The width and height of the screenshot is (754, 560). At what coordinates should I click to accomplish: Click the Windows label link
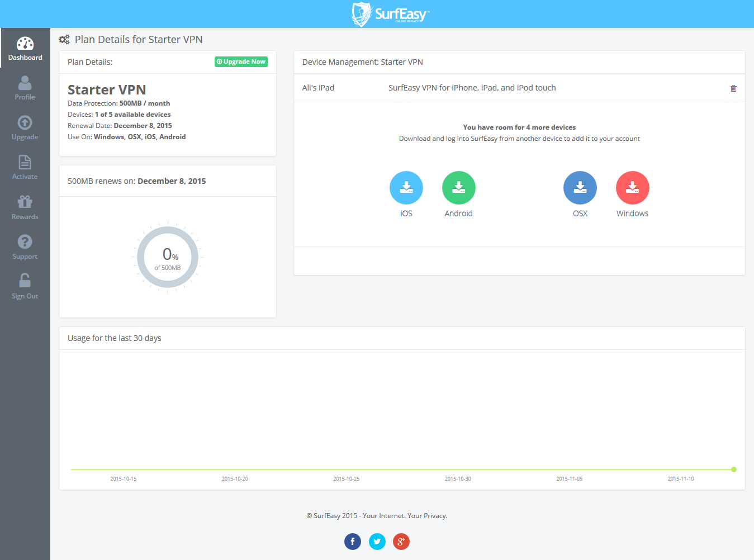(633, 213)
